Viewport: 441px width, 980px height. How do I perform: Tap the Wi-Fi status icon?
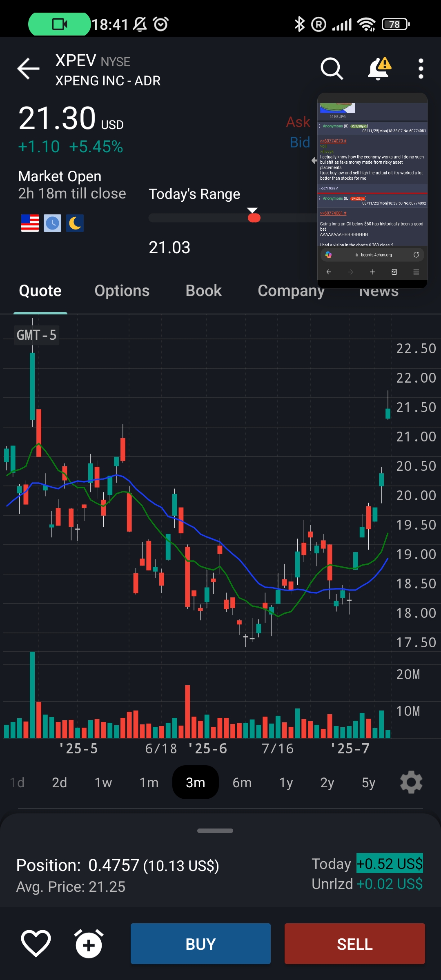[366, 24]
